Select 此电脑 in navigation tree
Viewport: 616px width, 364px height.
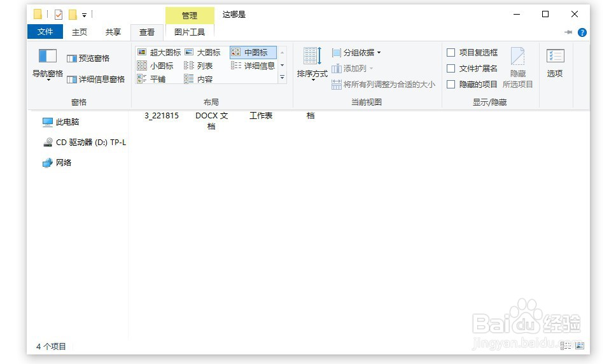pos(61,122)
